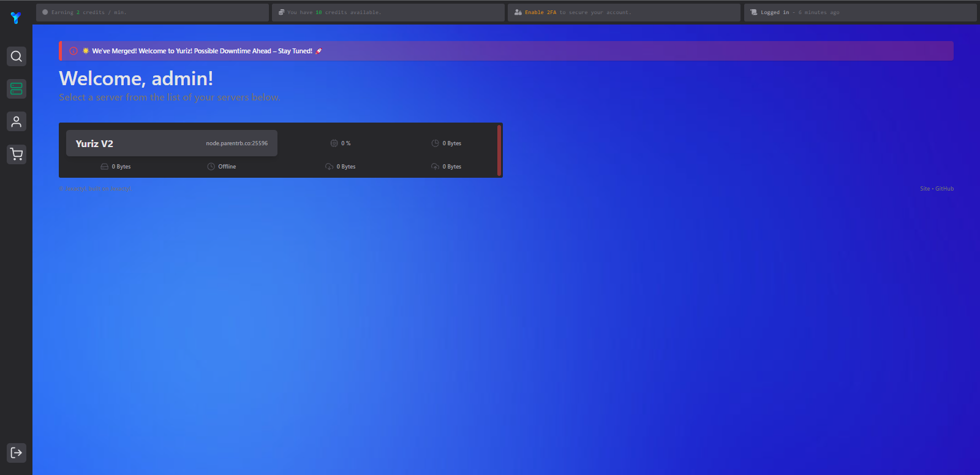The image size is (980, 475).
Task: Open the Yuriz V2 server
Action: (94, 143)
